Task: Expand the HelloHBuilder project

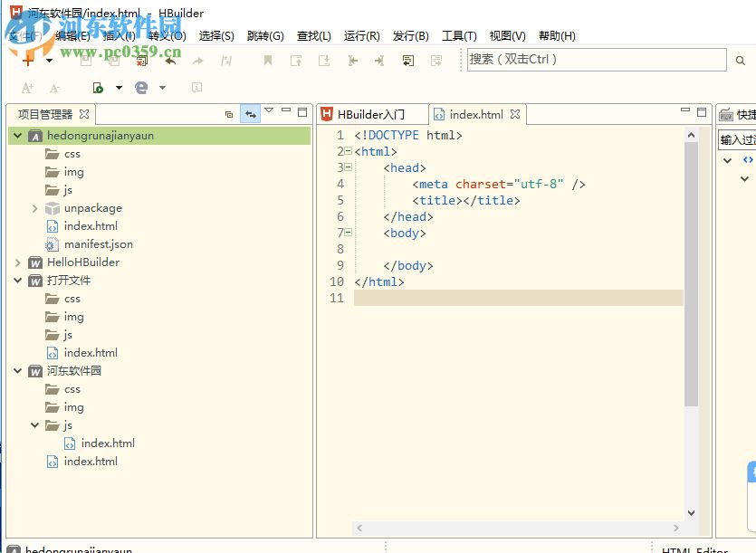Action: tap(17, 262)
